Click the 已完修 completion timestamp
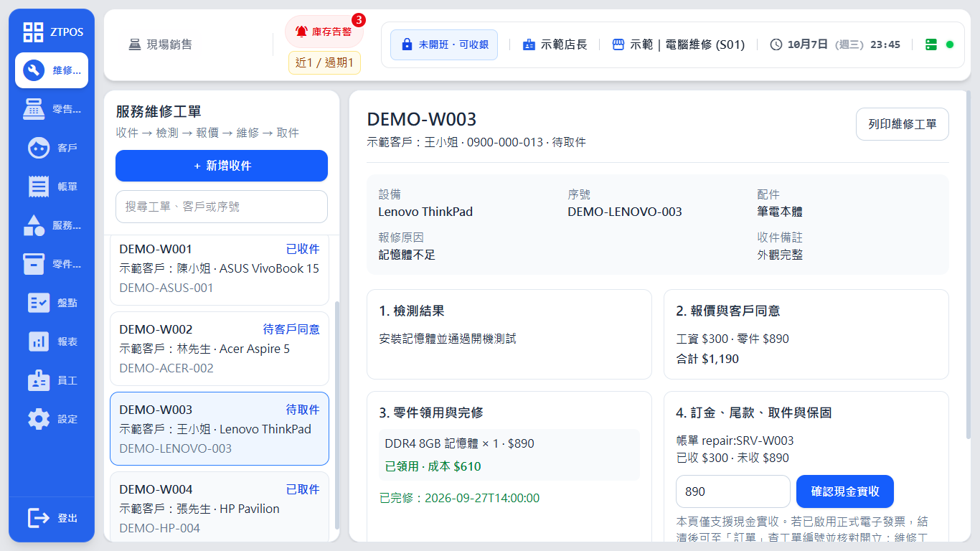Viewport: 980px width, 551px height. click(x=459, y=498)
